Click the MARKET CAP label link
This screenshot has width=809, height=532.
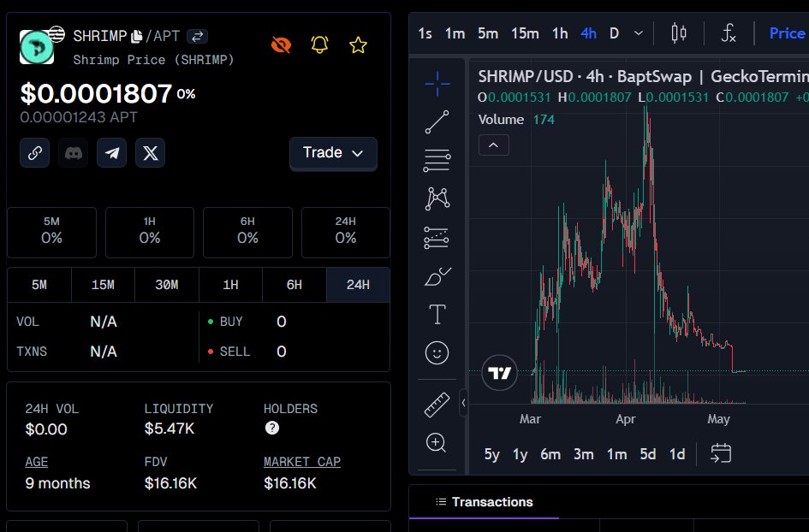[302, 462]
